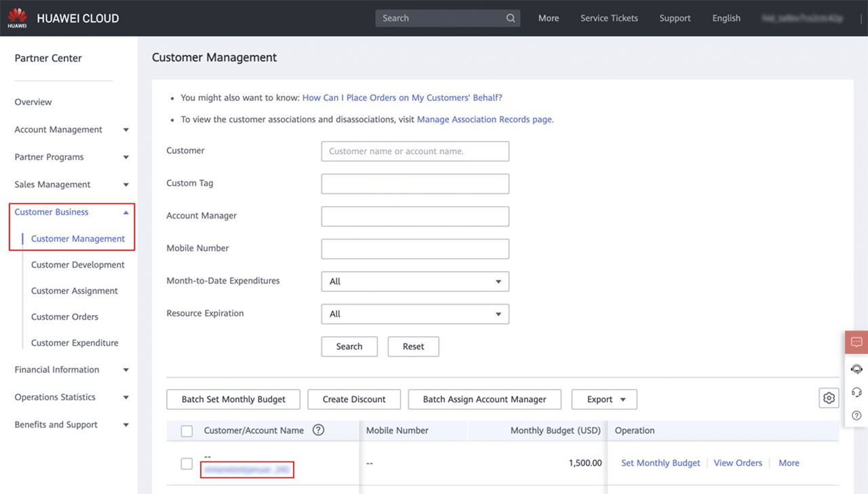
Task: Open Customer Orders in sidebar
Action: [x=64, y=316]
